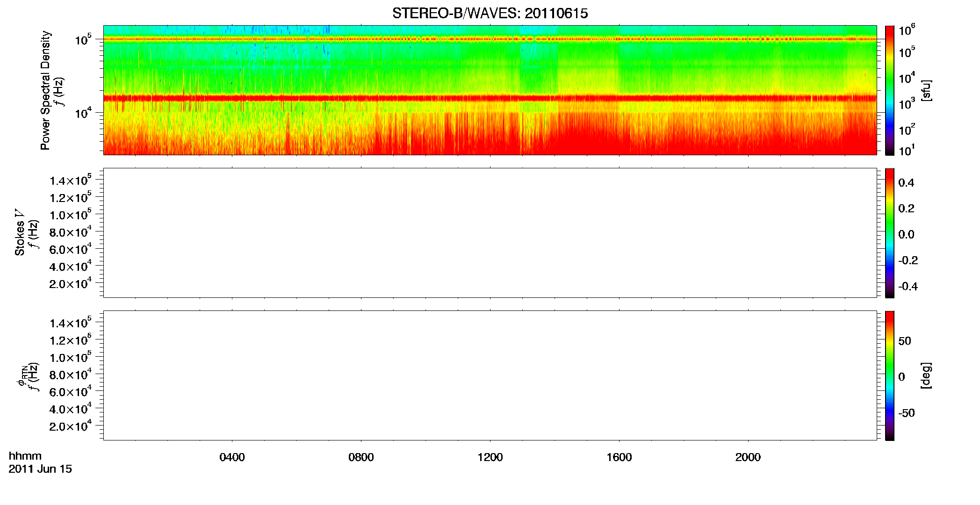Click the [deg] unit label
The image size is (980, 505).
coord(926,375)
